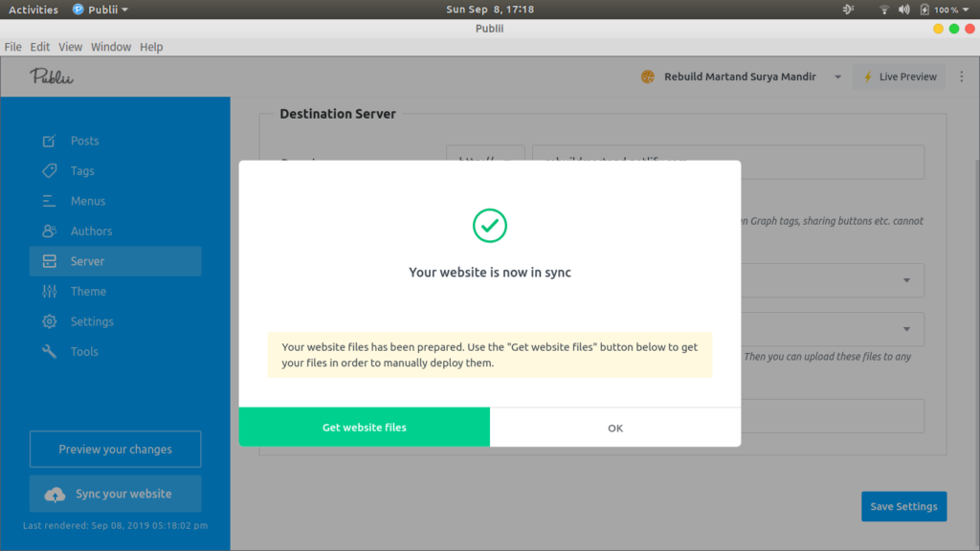This screenshot has width=980, height=551.
Task: Click the battery status icon
Action: tap(924, 10)
